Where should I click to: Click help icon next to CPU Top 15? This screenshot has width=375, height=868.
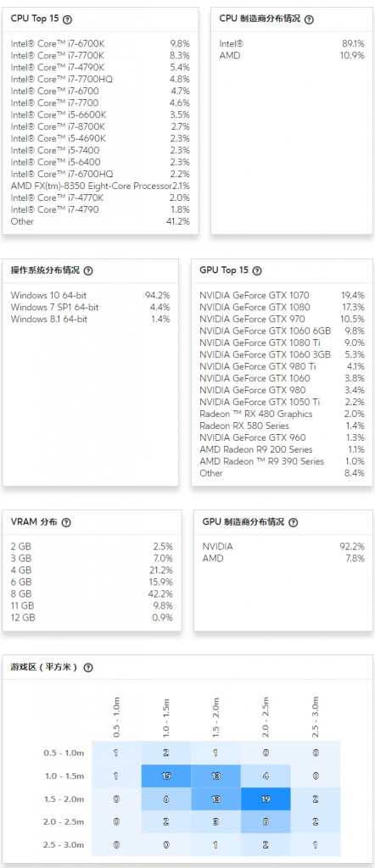tap(68, 19)
